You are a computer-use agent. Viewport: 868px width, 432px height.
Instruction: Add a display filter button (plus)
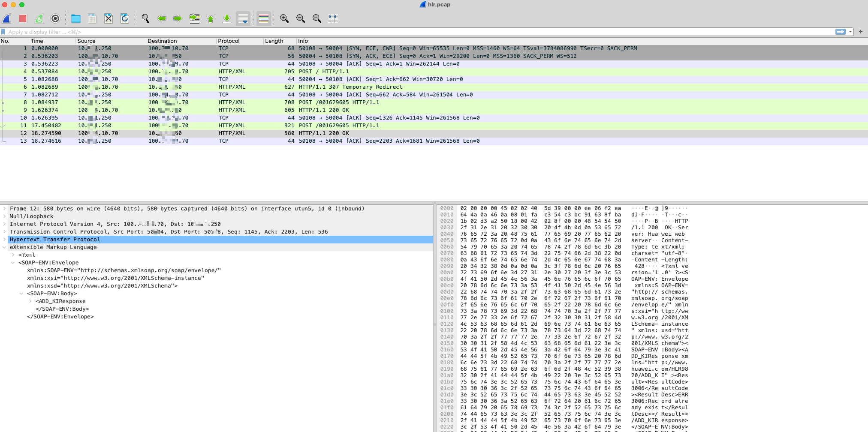click(x=860, y=32)
